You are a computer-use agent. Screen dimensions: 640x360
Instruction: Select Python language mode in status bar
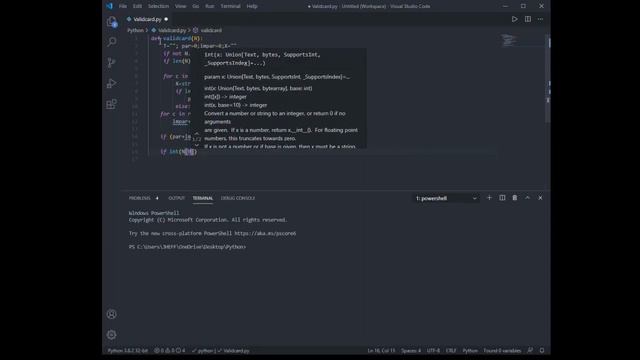point(470,351)
